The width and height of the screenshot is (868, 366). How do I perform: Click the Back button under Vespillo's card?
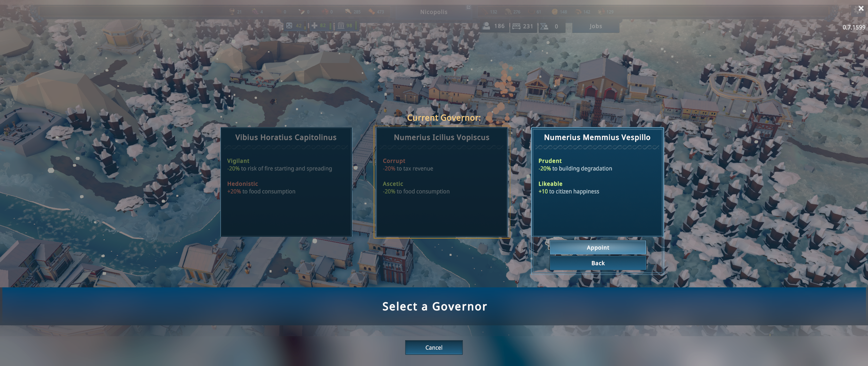[x=598, y=263]
